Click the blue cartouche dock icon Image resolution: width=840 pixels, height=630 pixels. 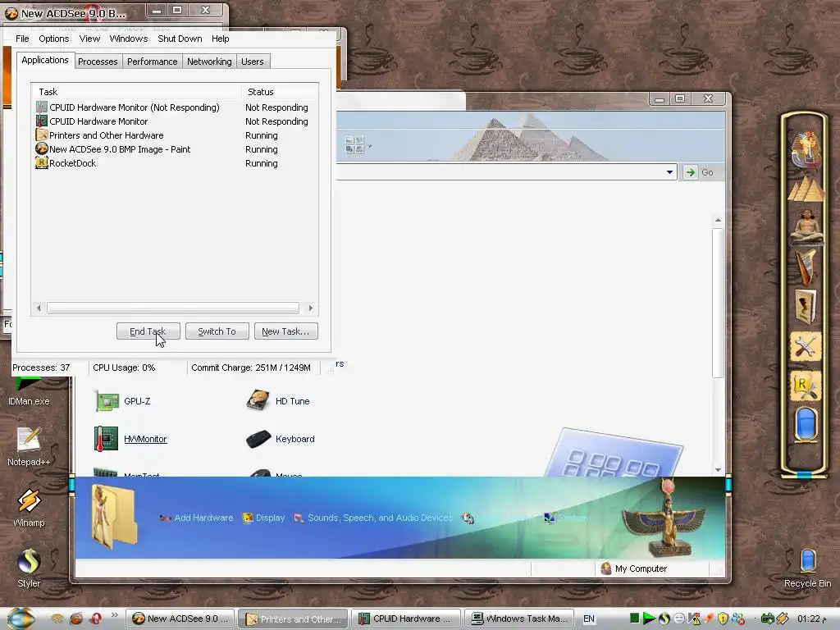click(806, 424)
